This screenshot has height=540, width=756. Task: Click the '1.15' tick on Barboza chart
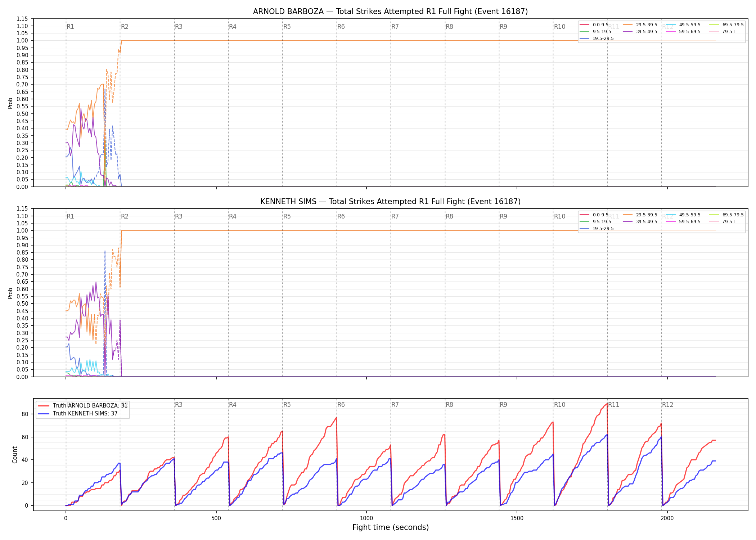tap(22, 19)
